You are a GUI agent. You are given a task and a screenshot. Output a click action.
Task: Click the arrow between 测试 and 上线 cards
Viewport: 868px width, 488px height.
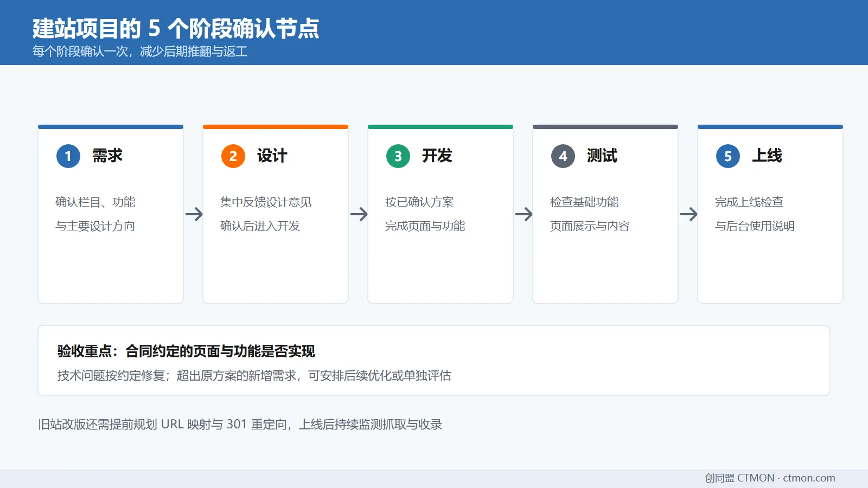688,214
